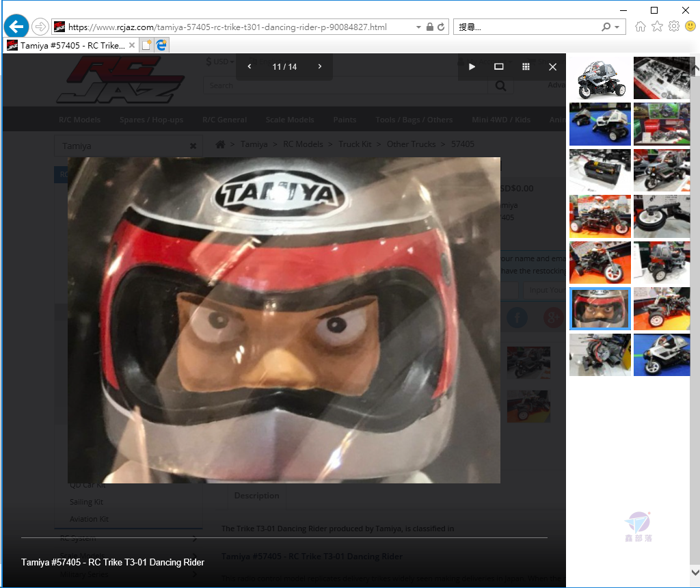The width and height of the screenshot is (700, 588).
Task: Click the magnifier icon in browser search box
Action: pyautogui.click(x=606, y=27)
